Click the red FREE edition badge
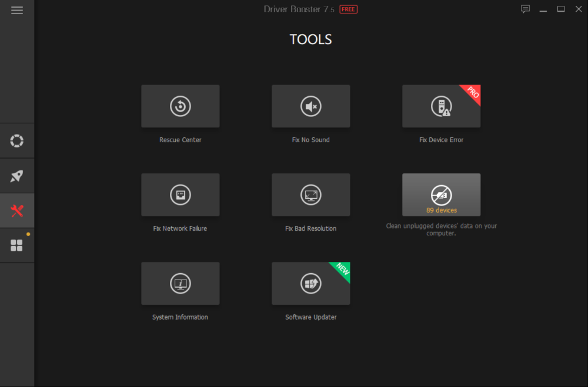 coord(348,9)
